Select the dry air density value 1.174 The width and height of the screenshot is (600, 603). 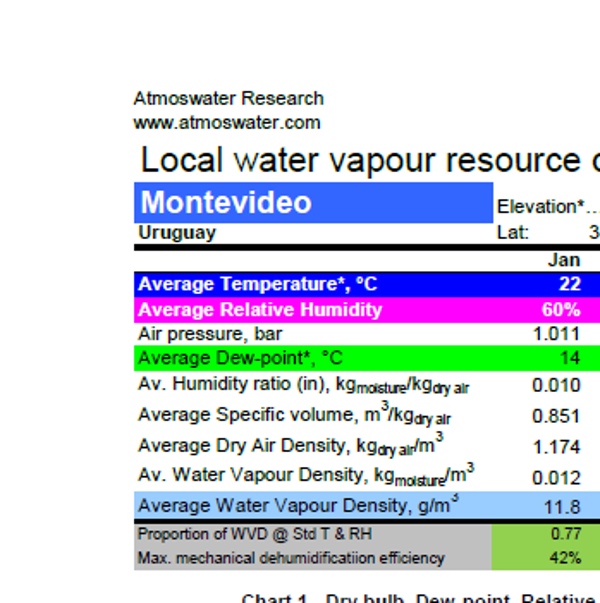pyautogui.click(x=556, y=447)
